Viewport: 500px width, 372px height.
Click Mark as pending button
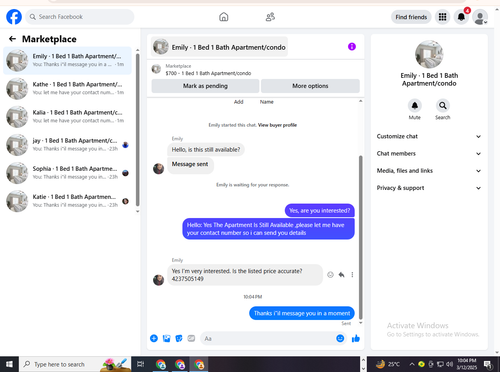[205, 86]
